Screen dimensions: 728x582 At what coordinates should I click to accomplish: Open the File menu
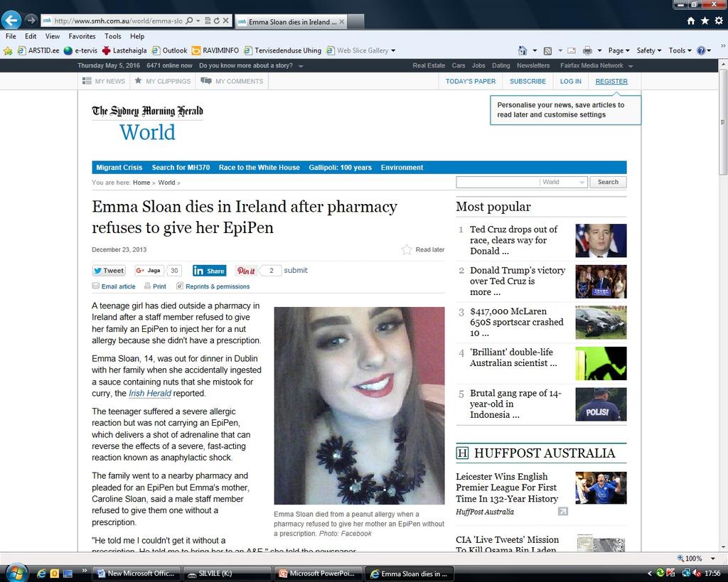pyautogui.click(x=11, y=36)
